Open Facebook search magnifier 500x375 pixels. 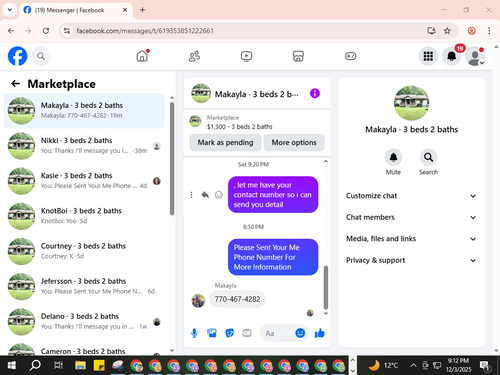[41, 56]
